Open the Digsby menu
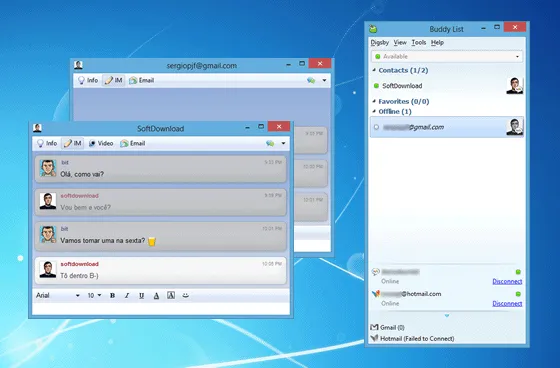This screenshot has width=560, height=368. click(380, 43)
